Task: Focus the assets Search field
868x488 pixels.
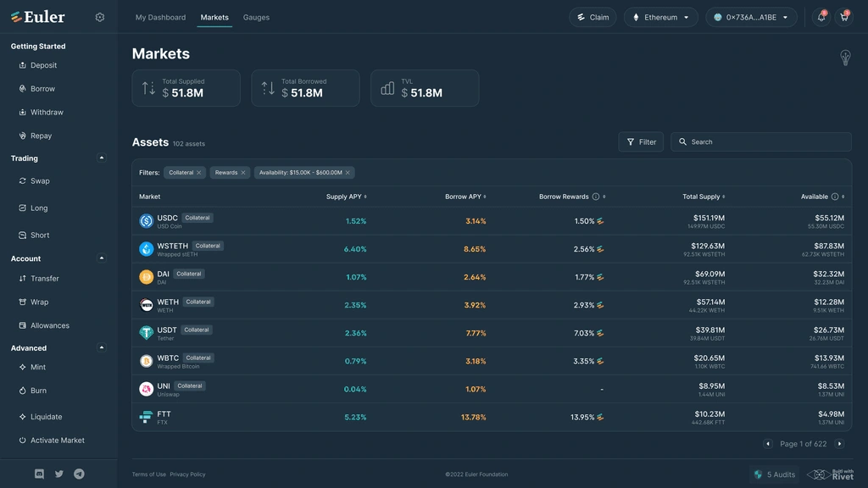Action: tap(761, 142)
